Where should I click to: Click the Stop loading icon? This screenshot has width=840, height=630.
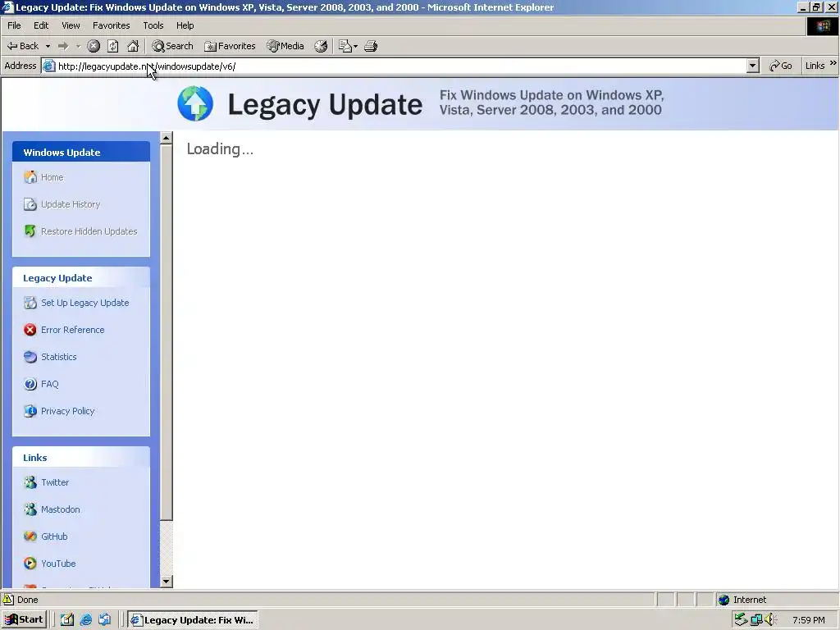(94, 46)
